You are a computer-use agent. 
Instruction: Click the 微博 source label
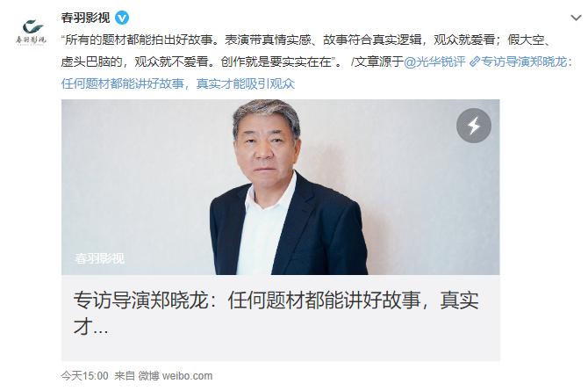(148, 375)
